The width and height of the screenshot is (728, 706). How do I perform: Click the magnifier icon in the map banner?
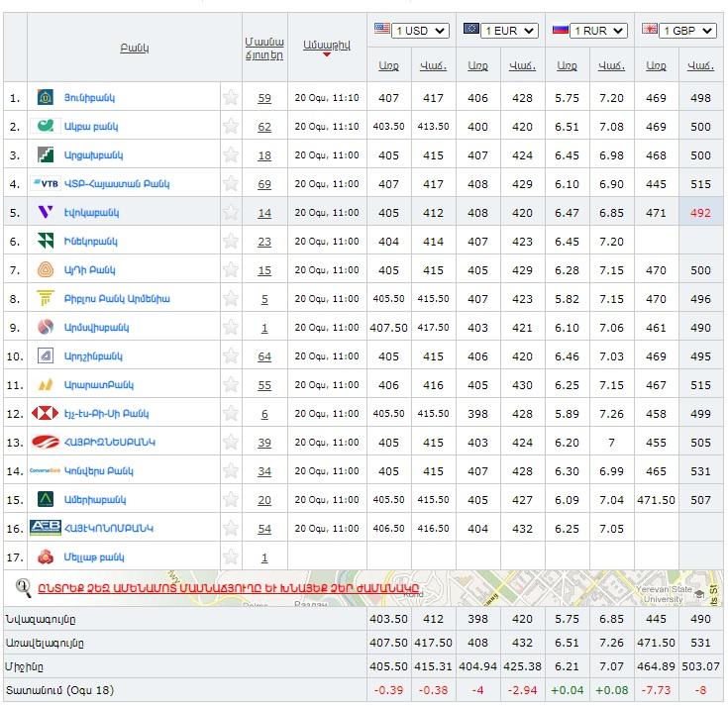pos(23,587)
